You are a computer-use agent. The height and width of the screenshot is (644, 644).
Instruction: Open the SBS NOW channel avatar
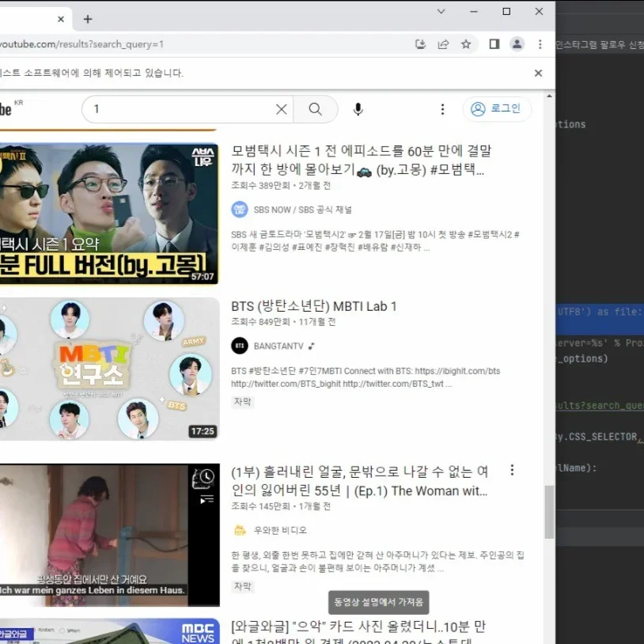coord(240,210)
